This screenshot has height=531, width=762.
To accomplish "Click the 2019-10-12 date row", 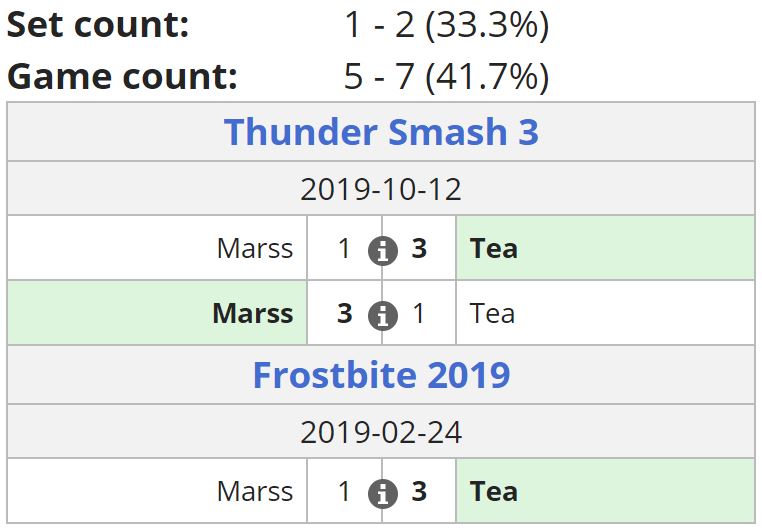I will (x=381, y=189).
